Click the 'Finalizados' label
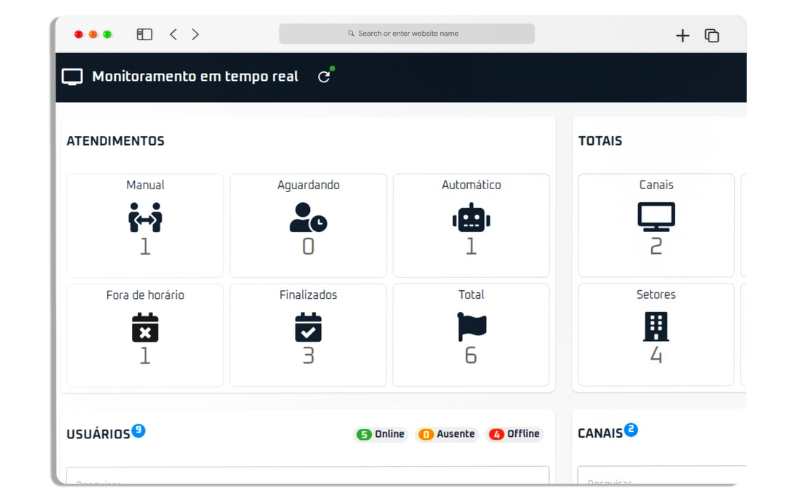800x500 pixels. pyautogui.click(x=308, y=295)
